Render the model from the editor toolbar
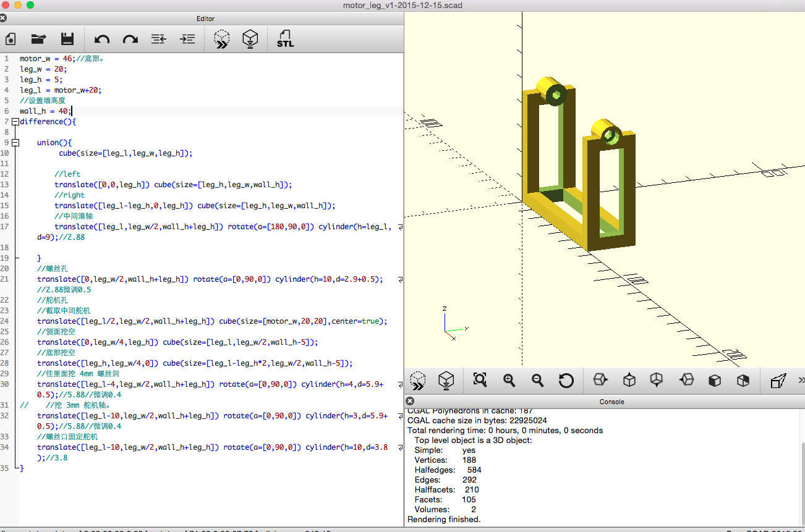The image size is (805, 532). (250, 39)
